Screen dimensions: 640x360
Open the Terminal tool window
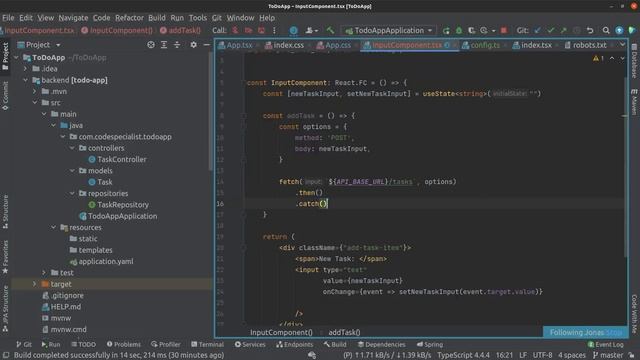pos(207,344)
